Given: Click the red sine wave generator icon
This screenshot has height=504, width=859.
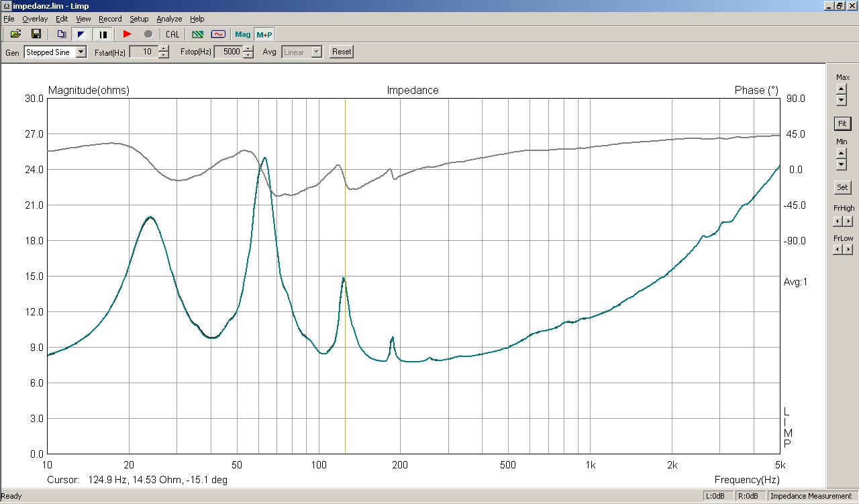Looking at the screenshot, I should click(x=218, y=34).
